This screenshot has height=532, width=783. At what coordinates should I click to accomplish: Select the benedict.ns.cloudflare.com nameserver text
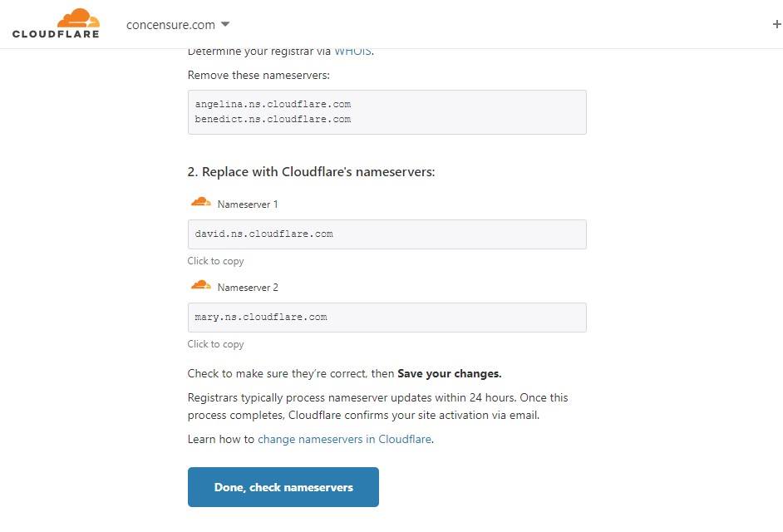tap(273, 120)
